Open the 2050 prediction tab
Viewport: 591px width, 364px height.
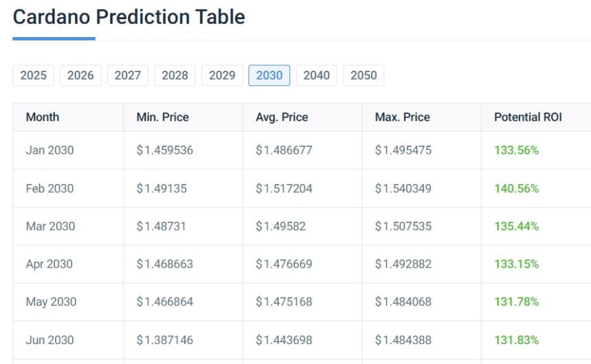[x=364, y=76]
